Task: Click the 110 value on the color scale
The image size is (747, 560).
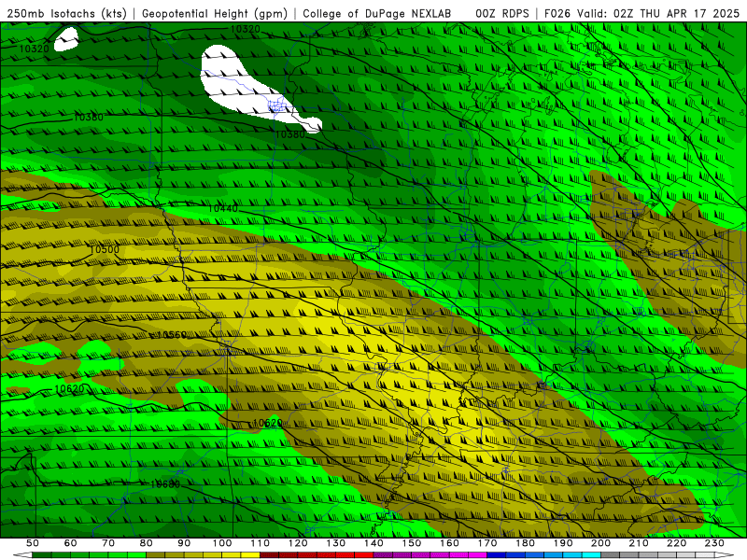Action: point(261,543)
